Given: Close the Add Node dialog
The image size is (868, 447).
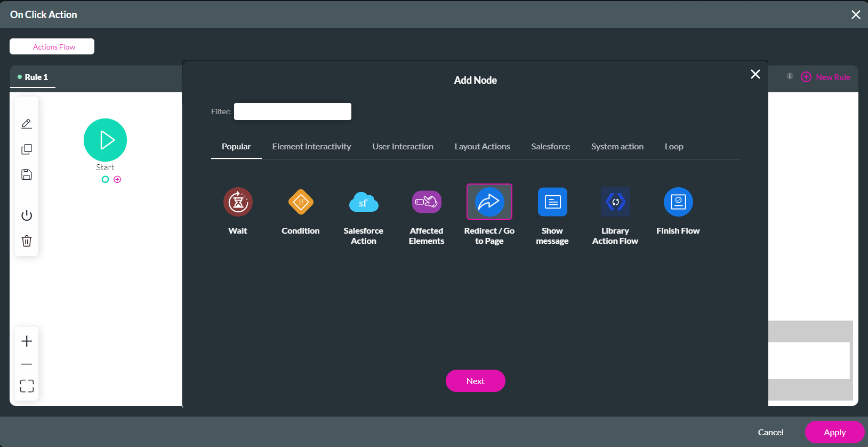Looking at the screenshot, I should click(x=756, y=74).
